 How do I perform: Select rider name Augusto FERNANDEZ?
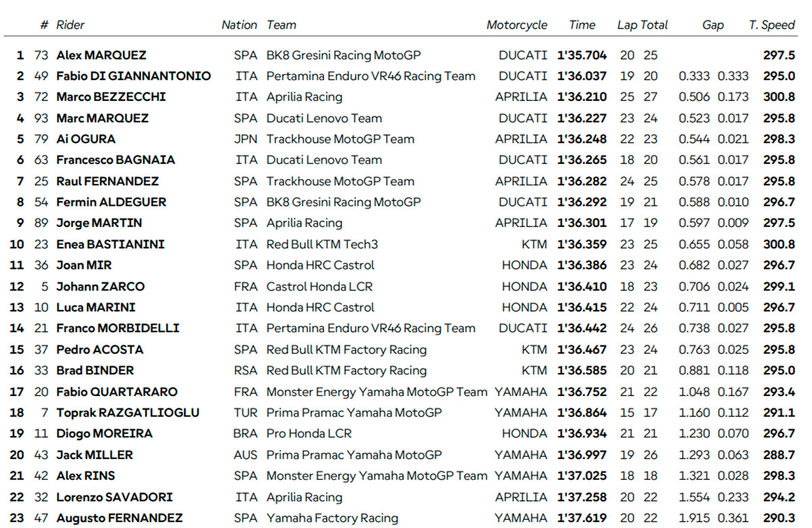[119, 519]
